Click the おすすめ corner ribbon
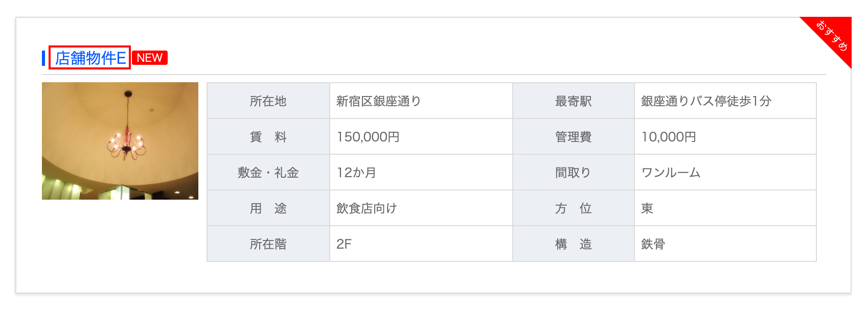Viewport: 868px width, 313px height. click(x=832, y=36)
